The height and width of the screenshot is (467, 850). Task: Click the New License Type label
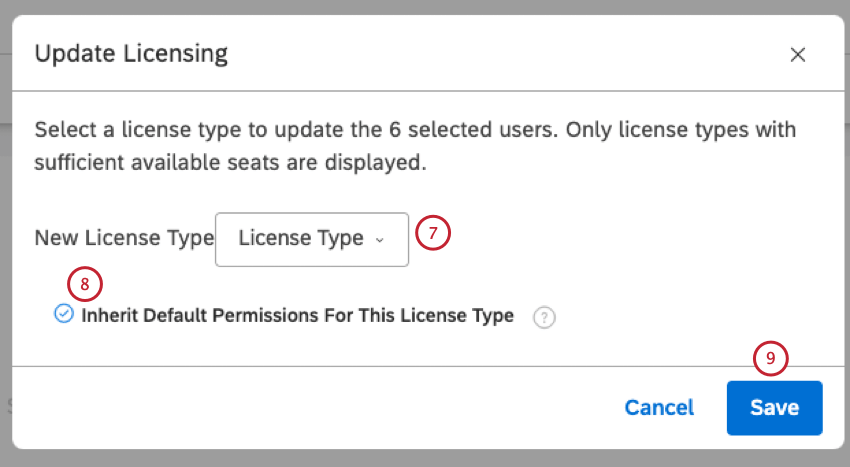124,239
